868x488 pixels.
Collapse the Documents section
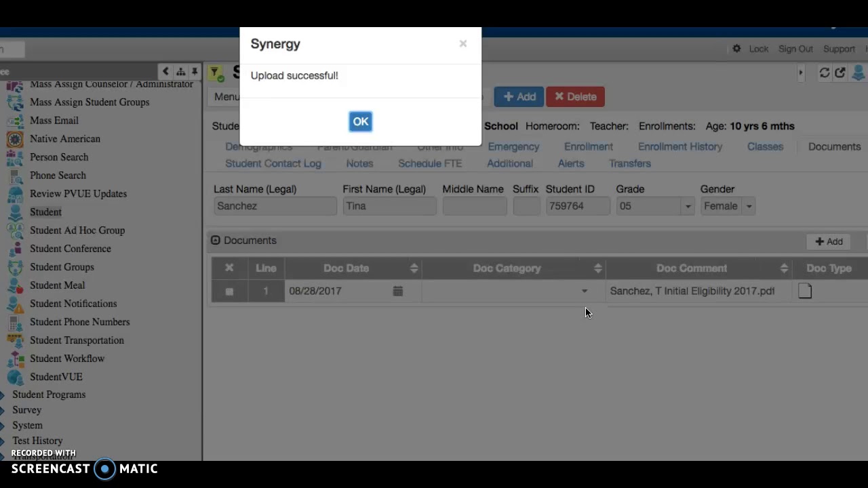click(x=216, y=241)
